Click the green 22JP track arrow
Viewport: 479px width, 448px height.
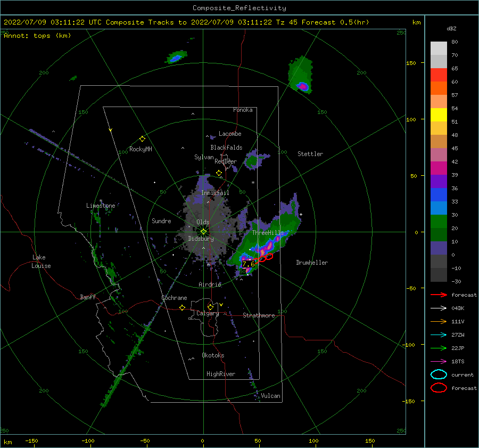click(x=439, y=348)
